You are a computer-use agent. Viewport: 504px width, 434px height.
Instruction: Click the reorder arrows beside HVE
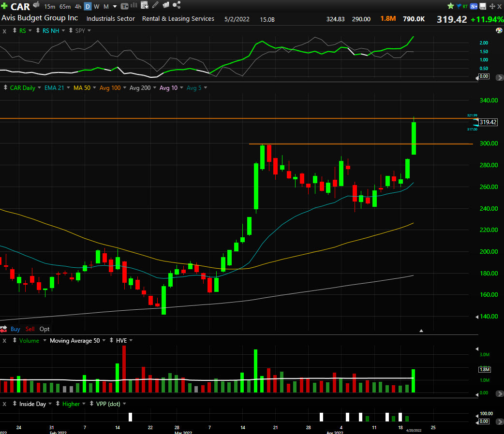pyautogui.click(x=111, y=340)
